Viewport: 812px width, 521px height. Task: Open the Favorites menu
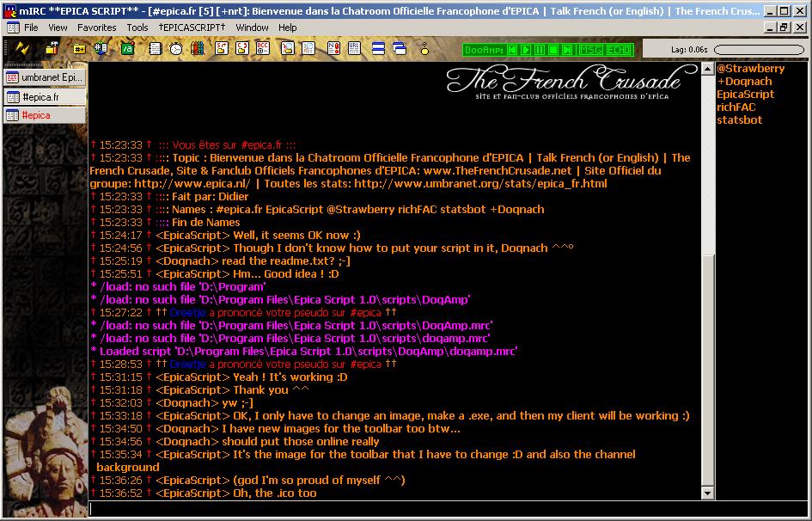pyautogui.click(x=97, y=28)
